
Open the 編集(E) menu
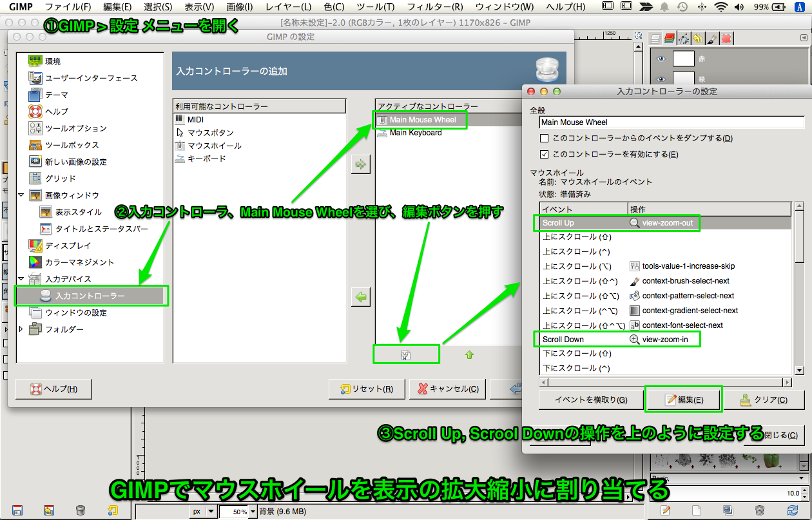(117, 7)
